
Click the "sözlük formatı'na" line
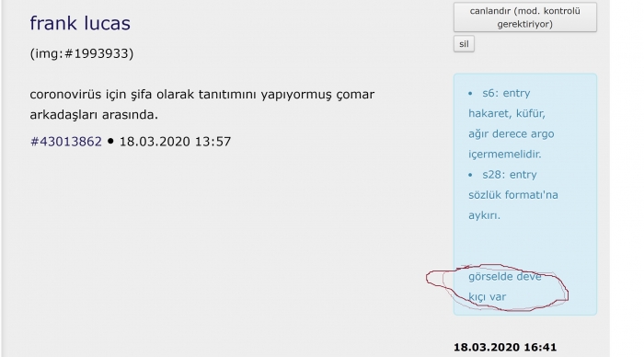513,195
